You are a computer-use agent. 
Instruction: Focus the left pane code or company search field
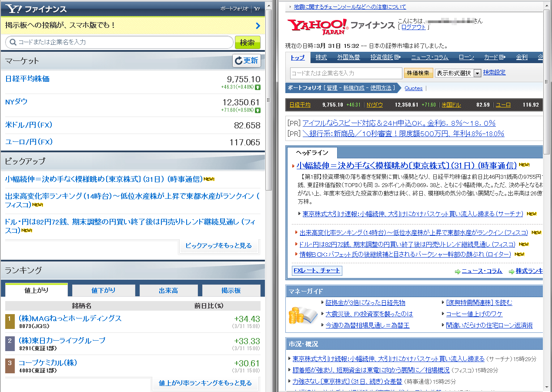point(119,42)
